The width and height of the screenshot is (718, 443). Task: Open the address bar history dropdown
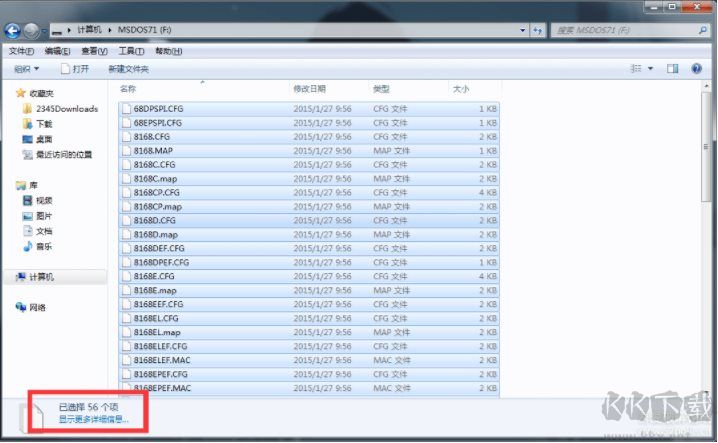coord(522,30)
